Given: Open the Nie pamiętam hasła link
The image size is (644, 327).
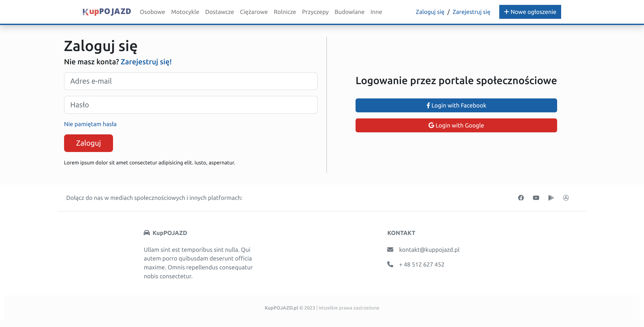Looking at the screenshot, I should [90, 124].
